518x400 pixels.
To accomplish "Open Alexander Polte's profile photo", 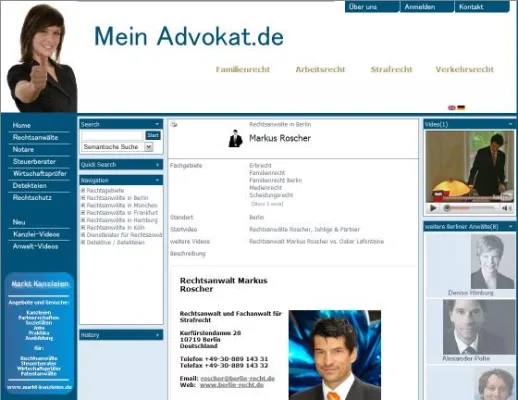I will click(479, 327).
